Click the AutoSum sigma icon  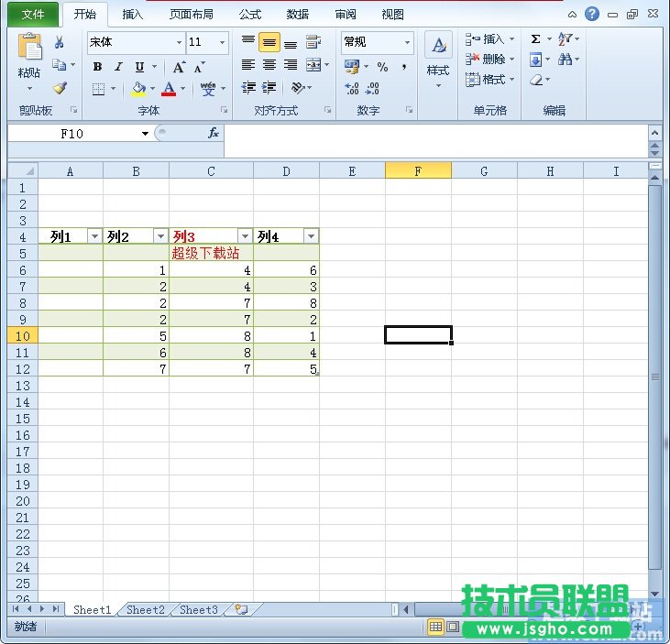[x=535, y=39]
